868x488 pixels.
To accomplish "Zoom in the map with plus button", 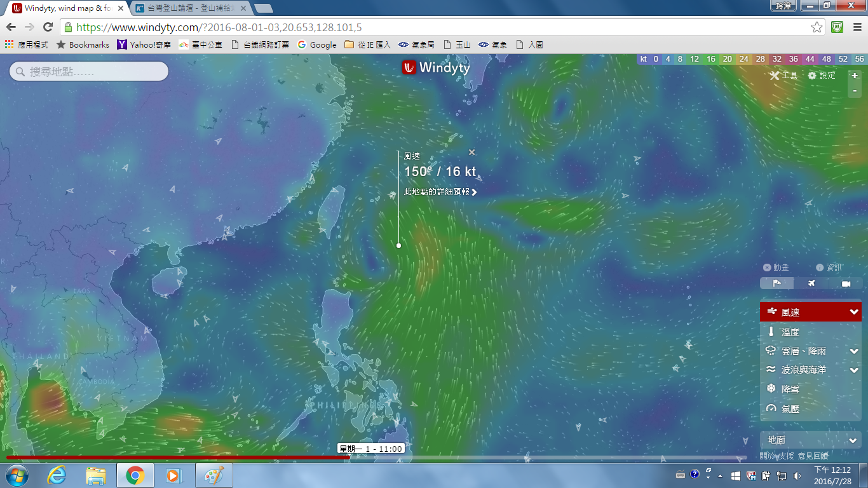I will coord(855,76).
